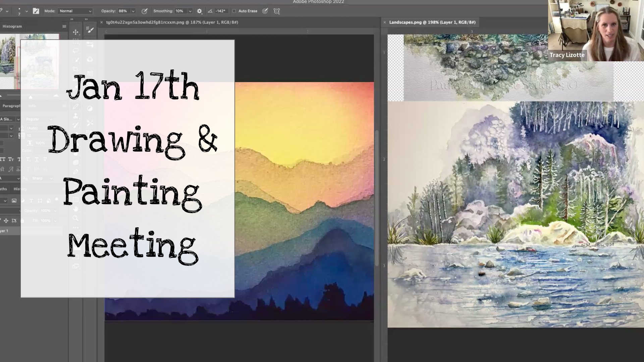This screenshot has width=644, height=362.
Task: Select the Move tool in the toolbox
Action: coord(75,32)
